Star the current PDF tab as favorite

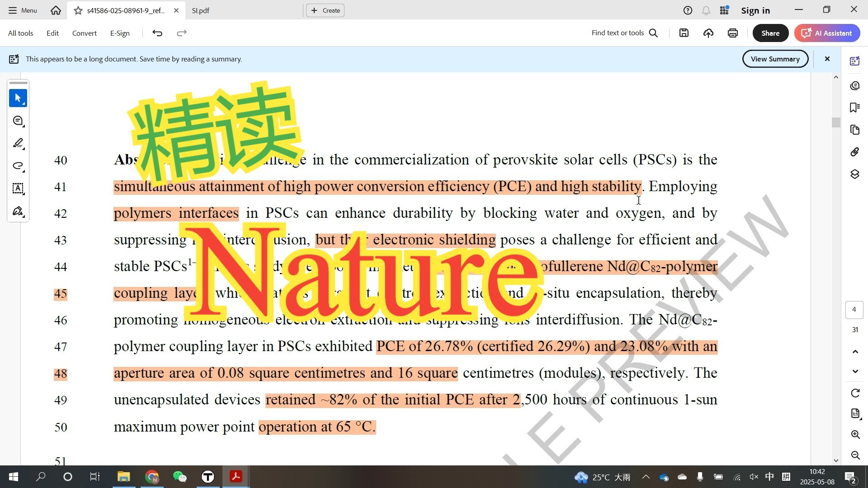point(78,10)
